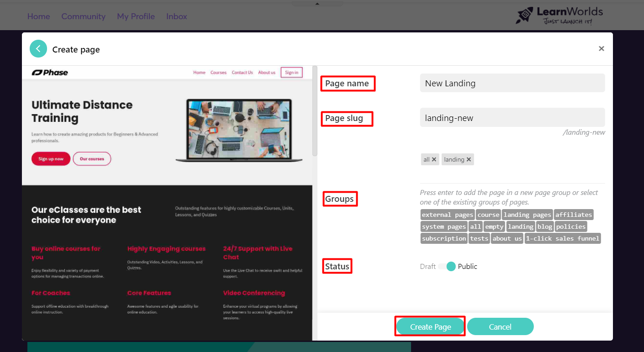
Task: Go to My Profile
Action: pos(136,16)
